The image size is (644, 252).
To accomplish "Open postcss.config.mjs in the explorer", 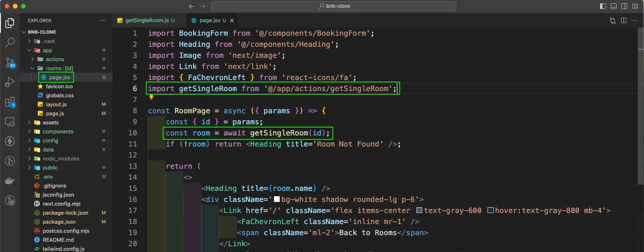I will click(66, 231).
